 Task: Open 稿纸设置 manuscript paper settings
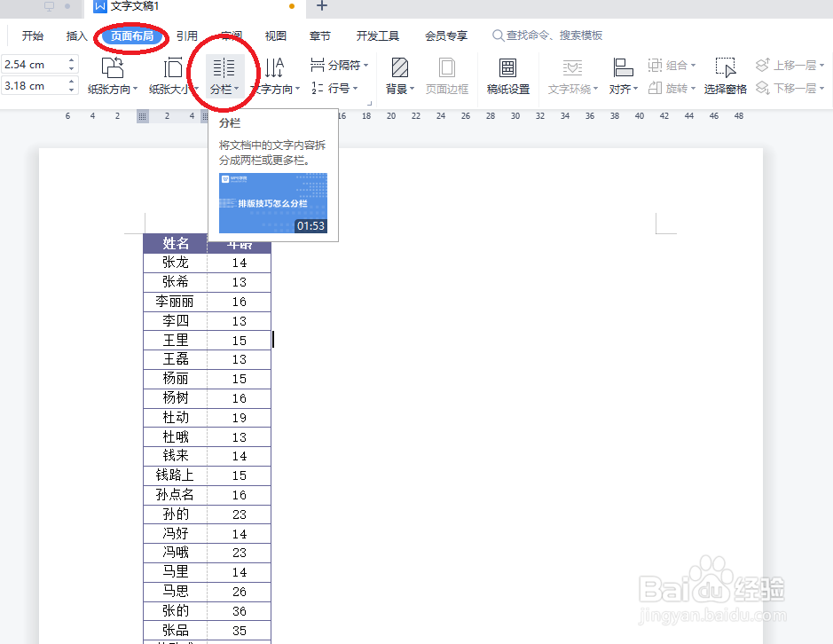(508, 75)
